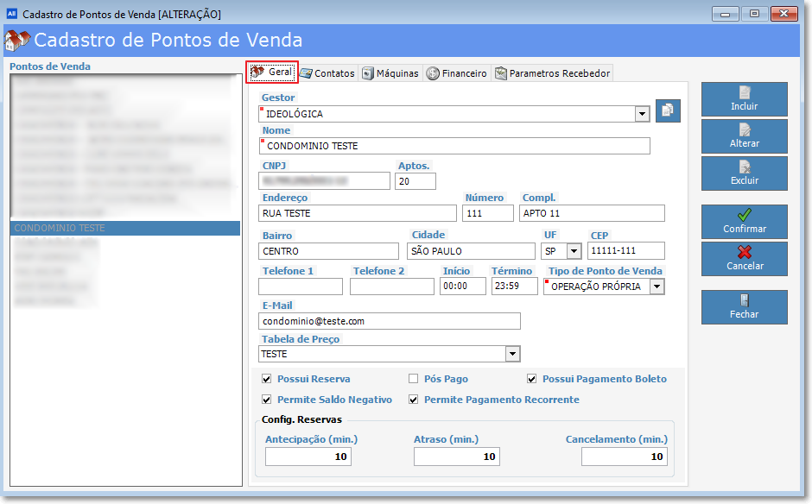The image size is (812, 504).
Task: Open the UF state dropdown
Action: (x=574, y=251)
